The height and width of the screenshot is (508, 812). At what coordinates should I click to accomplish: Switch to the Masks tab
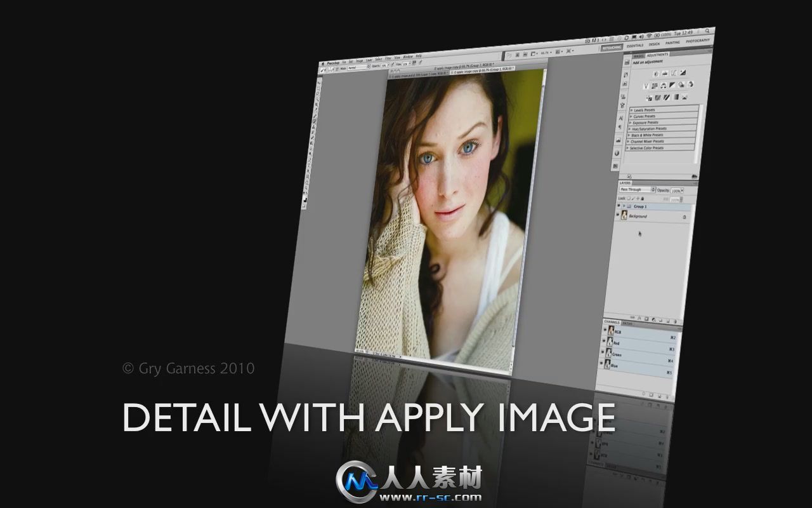coord(639,56)
